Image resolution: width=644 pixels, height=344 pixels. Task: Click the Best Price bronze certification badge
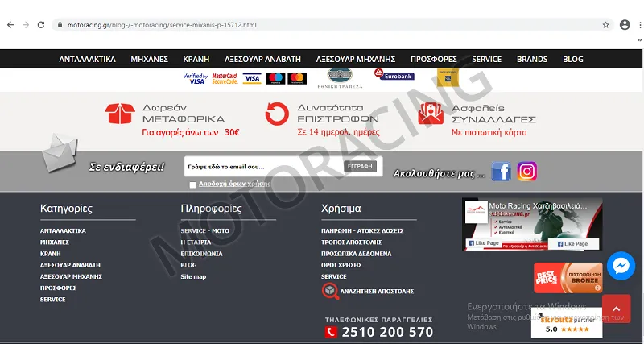pos(568,278)
